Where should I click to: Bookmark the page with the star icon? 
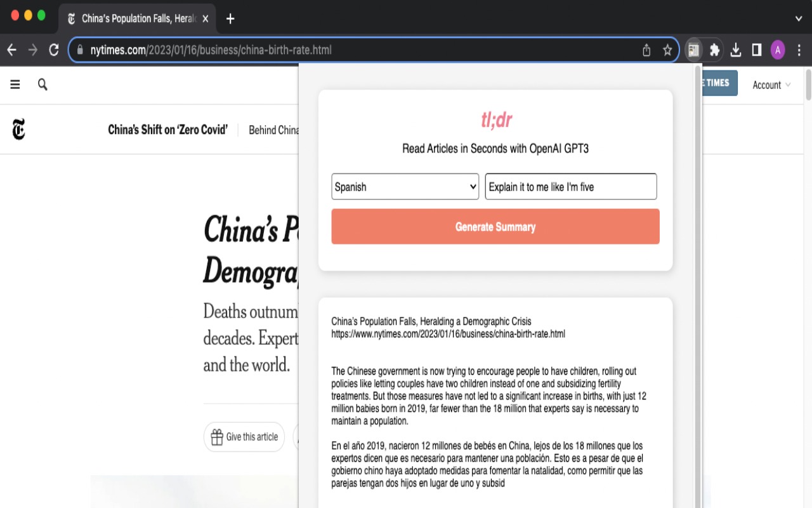pos(667,50)
